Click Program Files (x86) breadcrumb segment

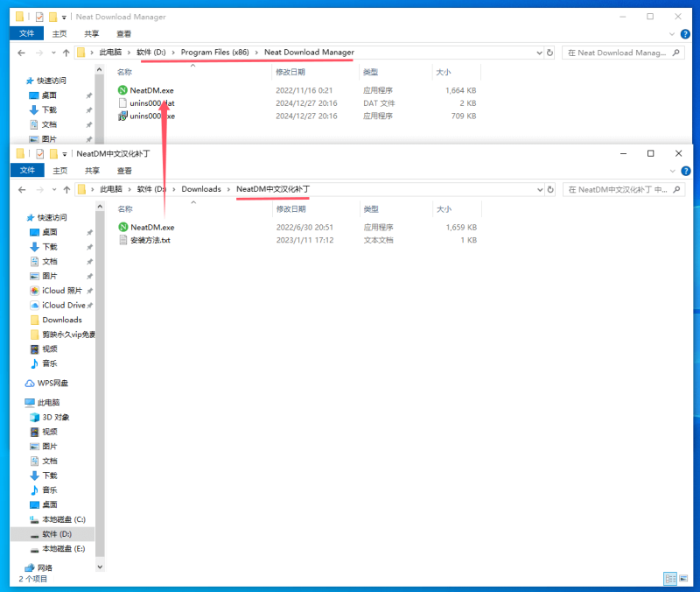point(215,53)
